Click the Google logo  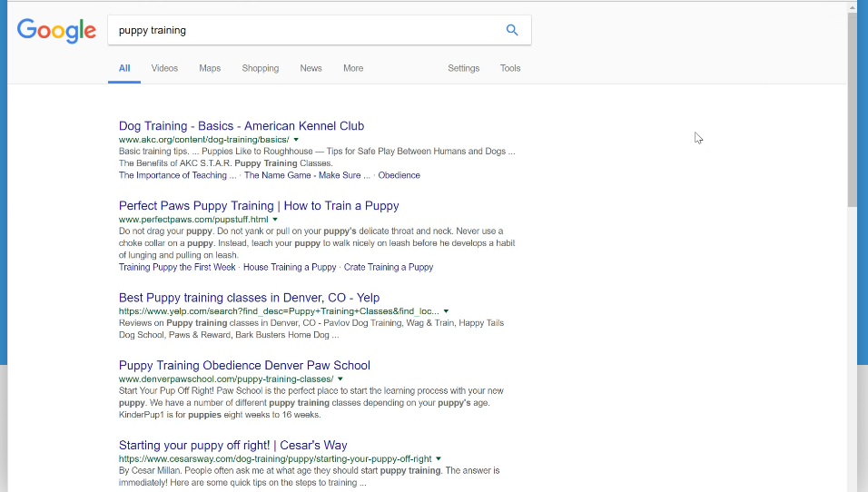(56, 31)
